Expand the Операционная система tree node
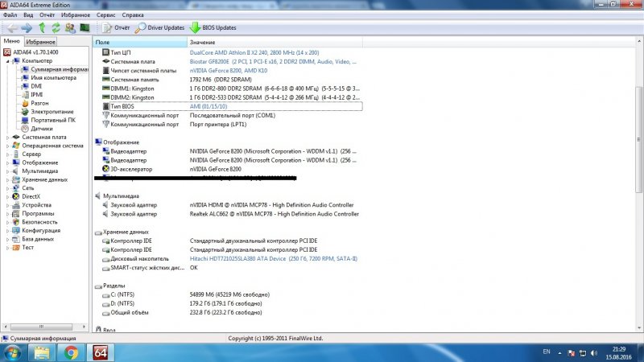This screenshot has width=644, height=362. click(8, 146)
